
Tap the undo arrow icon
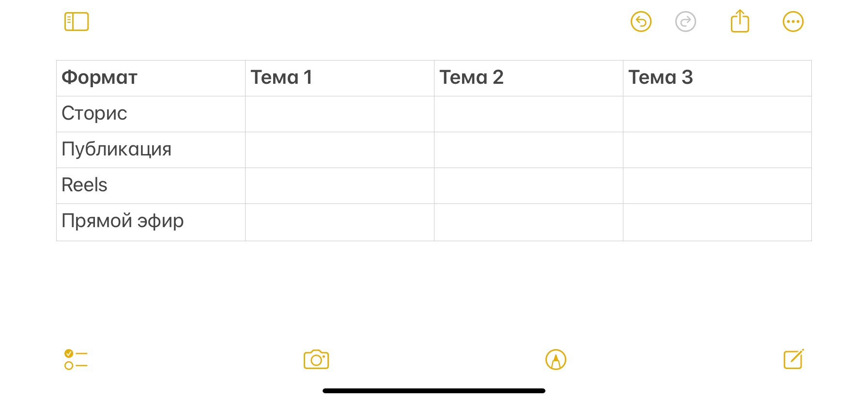click(641, 22)
